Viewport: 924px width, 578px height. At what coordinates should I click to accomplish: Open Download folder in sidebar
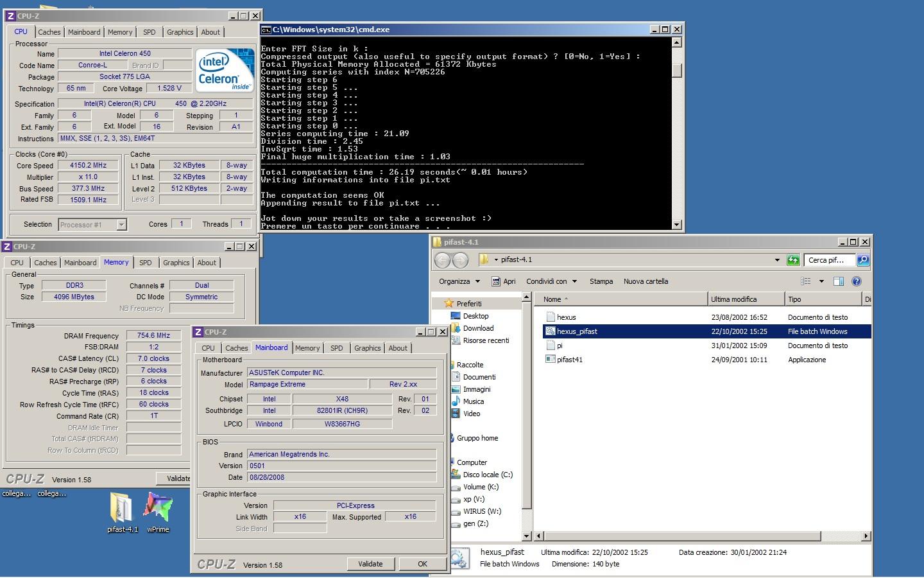click(478, 328)
